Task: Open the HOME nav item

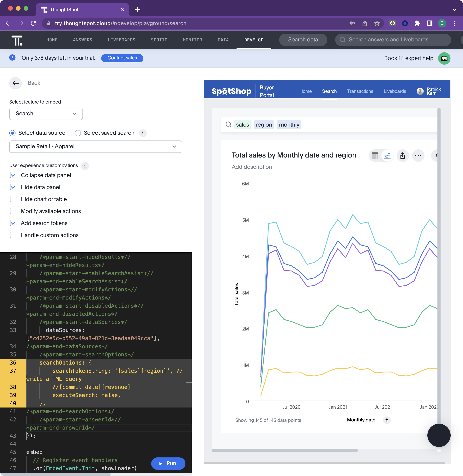Action: (x=52, y=40)
